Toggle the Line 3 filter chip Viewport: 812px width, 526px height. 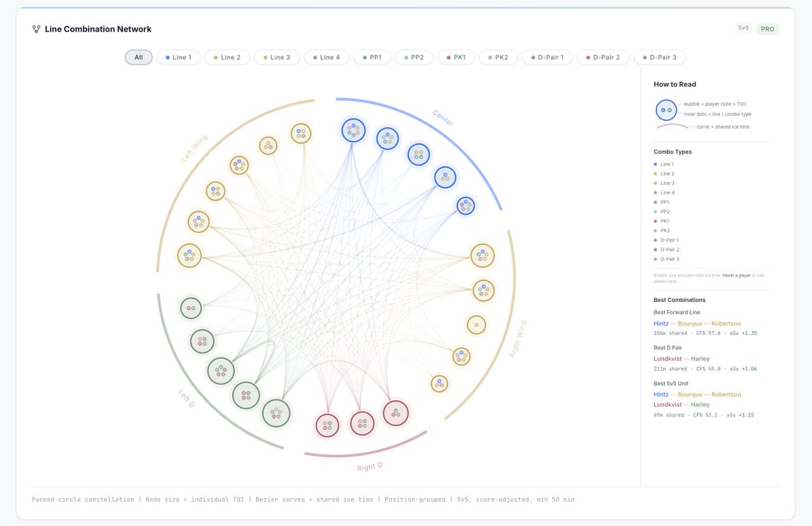point(276,58)
